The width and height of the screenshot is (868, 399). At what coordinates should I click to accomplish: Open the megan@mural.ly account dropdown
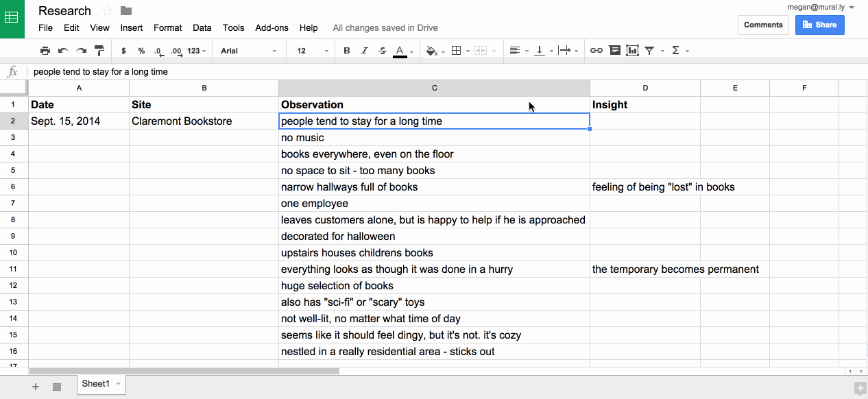821,7
